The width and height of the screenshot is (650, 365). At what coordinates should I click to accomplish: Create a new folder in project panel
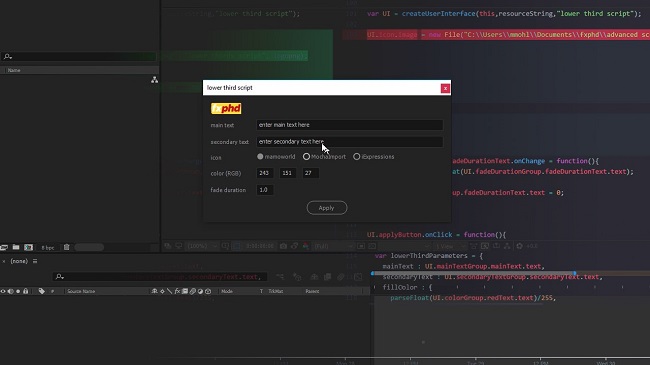click(x=16, y=247)
